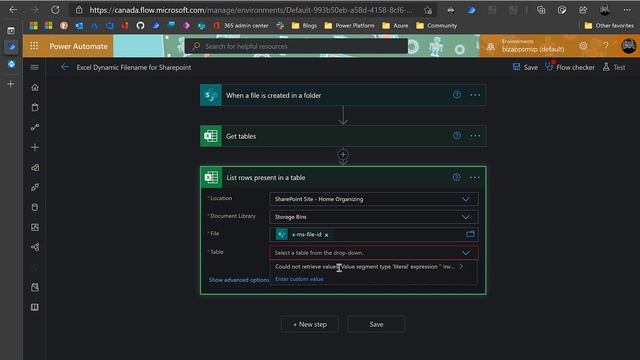
Task: Open the ellipsis menu on Get tables
Action: tap(475, 136)
